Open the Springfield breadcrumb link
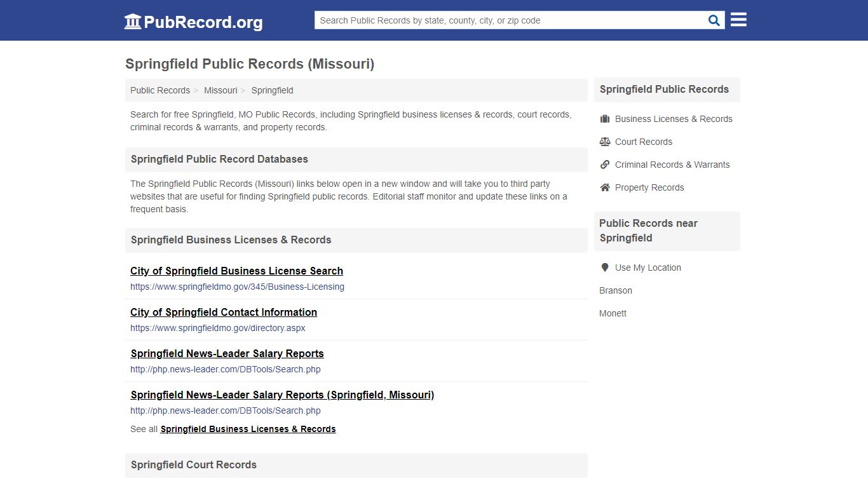 (x=272, y=90)
